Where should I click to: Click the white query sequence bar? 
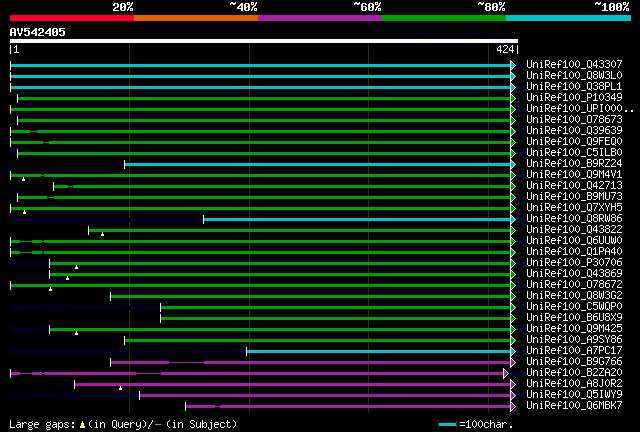point(264,41)
